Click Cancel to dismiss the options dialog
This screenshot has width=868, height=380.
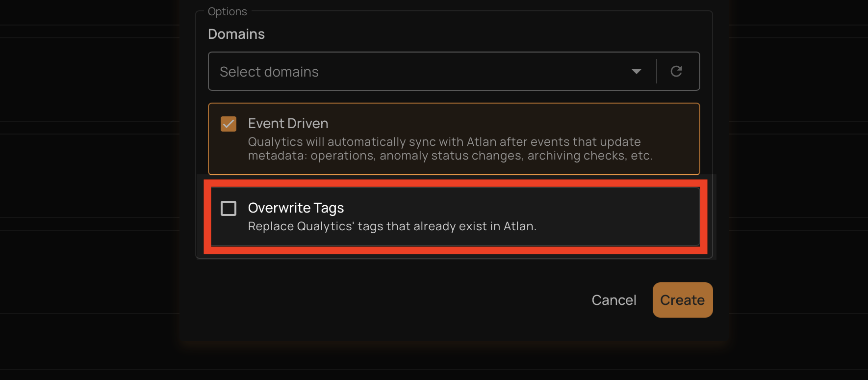coord(613,299)
